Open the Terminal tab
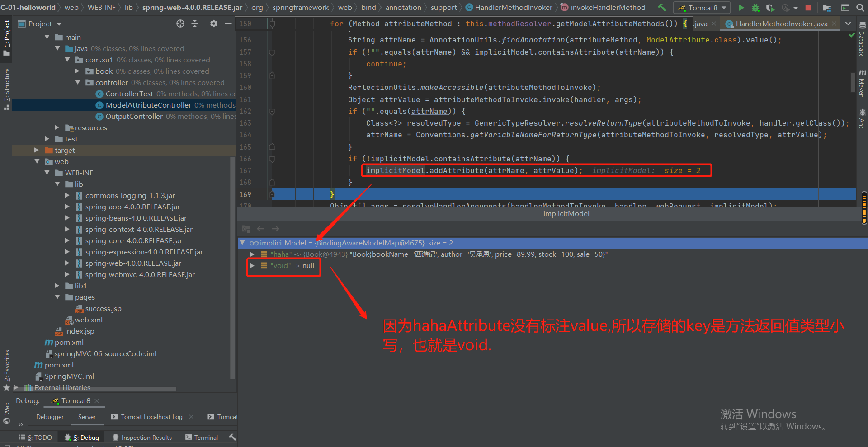The height and width of the screenshot is (447, 868). pyautogui.click(x=202, y=438)
